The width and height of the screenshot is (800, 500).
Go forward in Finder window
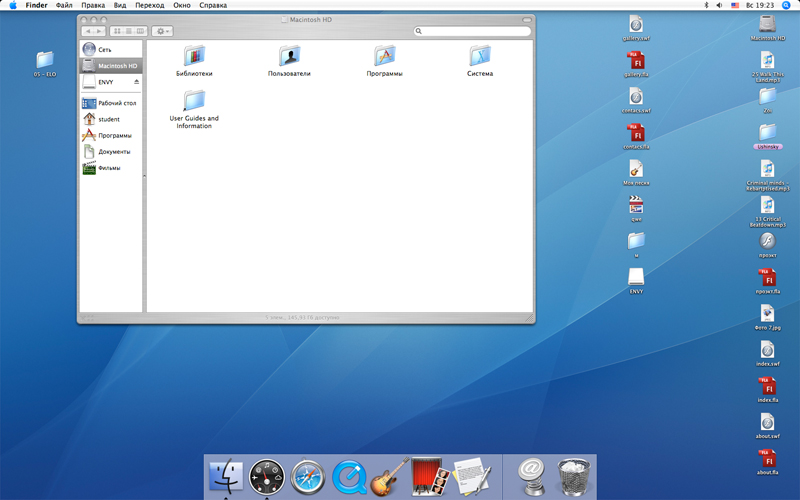pos(99,31)
